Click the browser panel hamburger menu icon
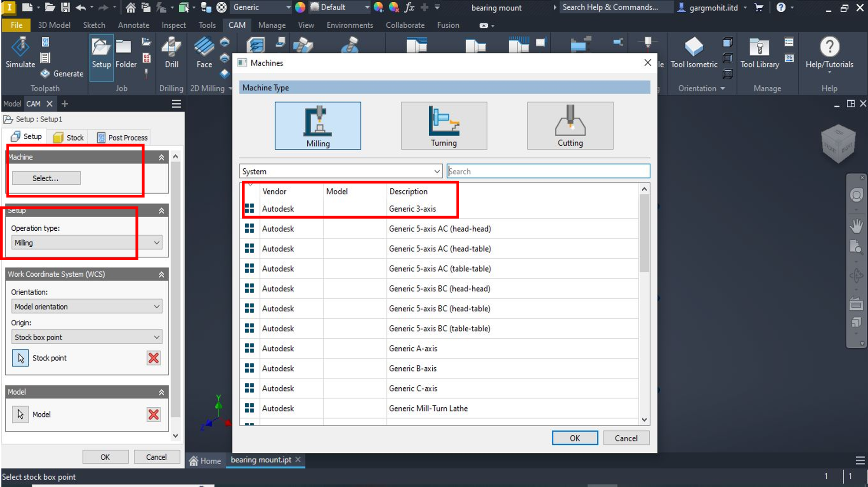 click(x=176, y=104)
